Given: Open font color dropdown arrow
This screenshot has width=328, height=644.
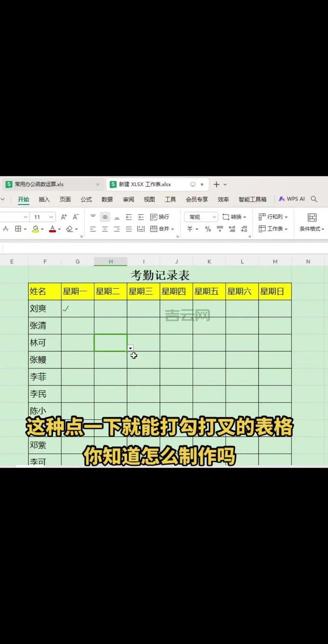Looking at the screenshot, I should point(59,229).
